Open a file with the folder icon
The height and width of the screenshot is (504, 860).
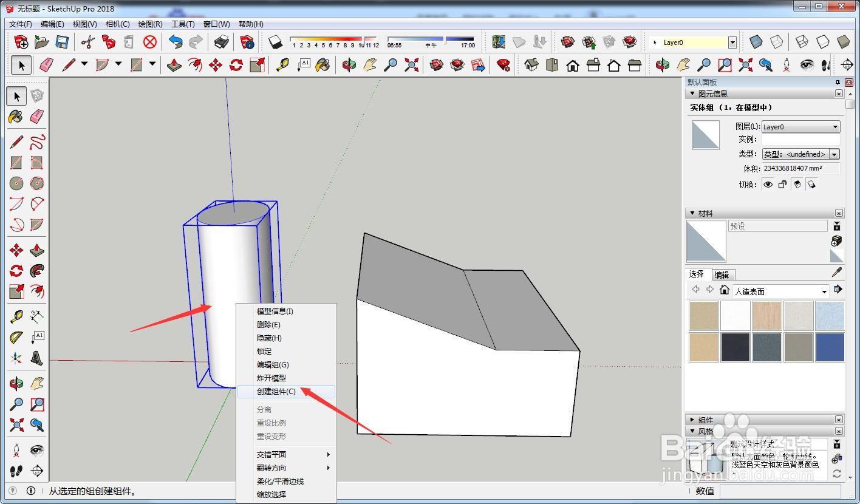click(x=42, y=42)
